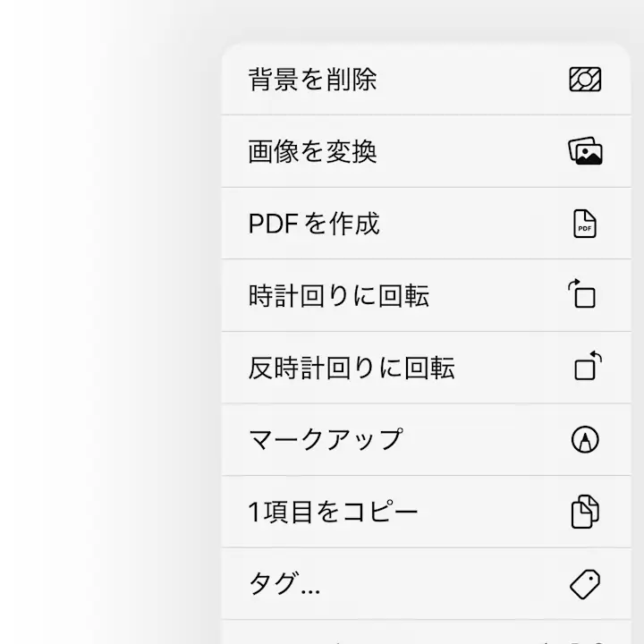Click empty space between マークアップ label and icon
Viewport: 644px width, 644px height.
point(483,440)
